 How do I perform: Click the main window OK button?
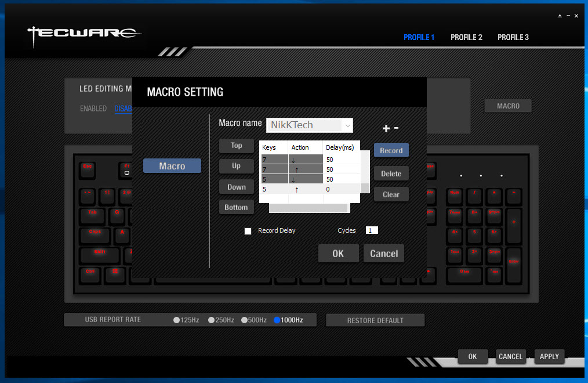coord(473,356)
